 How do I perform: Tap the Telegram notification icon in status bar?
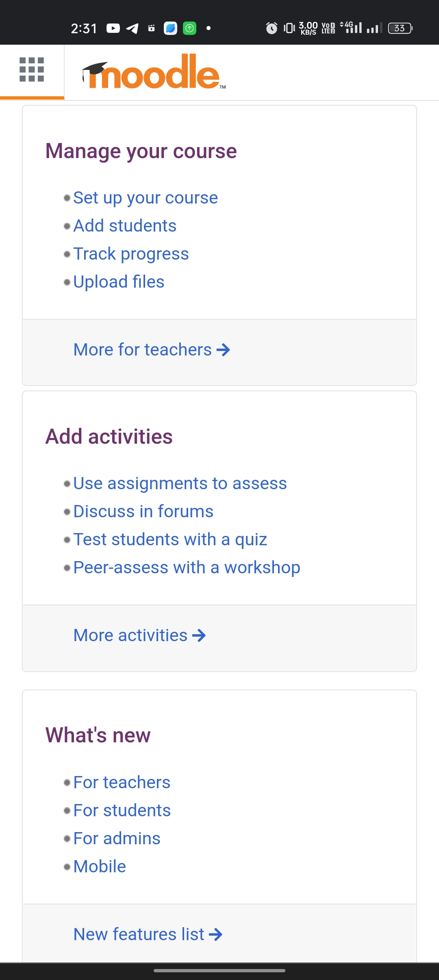133,28
